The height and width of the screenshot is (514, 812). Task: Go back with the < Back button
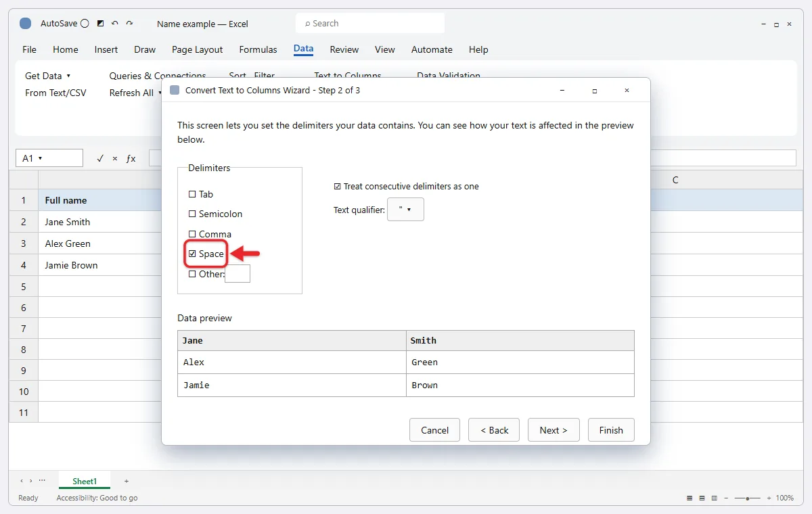pyautogui.click(x=494, y=430)
